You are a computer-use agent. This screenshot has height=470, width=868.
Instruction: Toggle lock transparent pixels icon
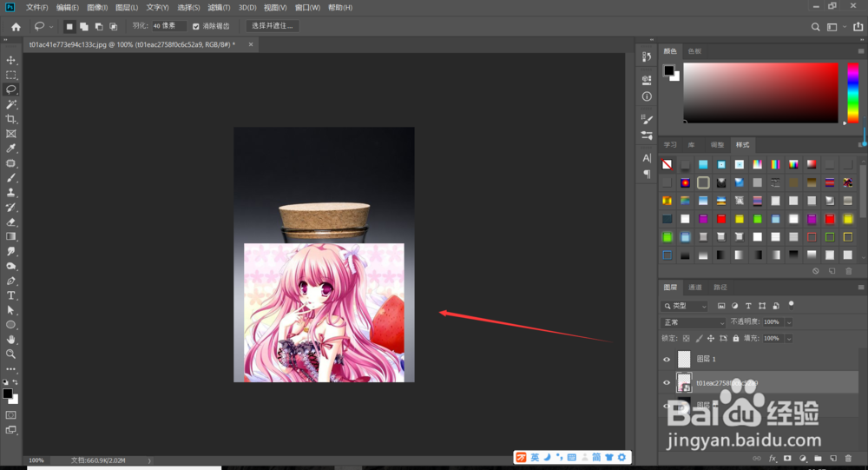687,338
